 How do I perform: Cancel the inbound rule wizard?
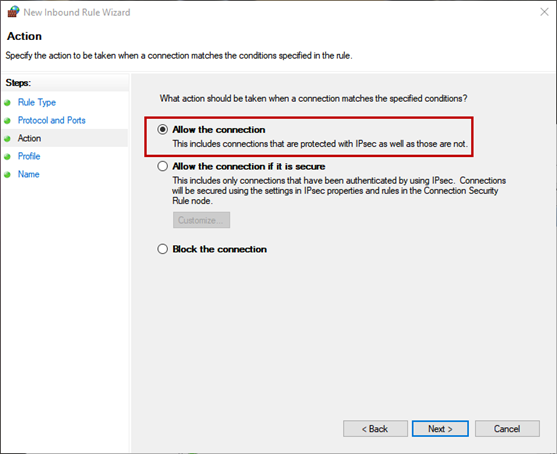click(x=507, y=429)
